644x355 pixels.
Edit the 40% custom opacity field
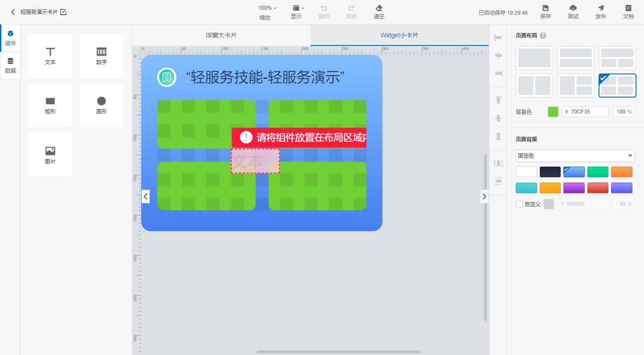pyautogui.click(x=624, y=204)
